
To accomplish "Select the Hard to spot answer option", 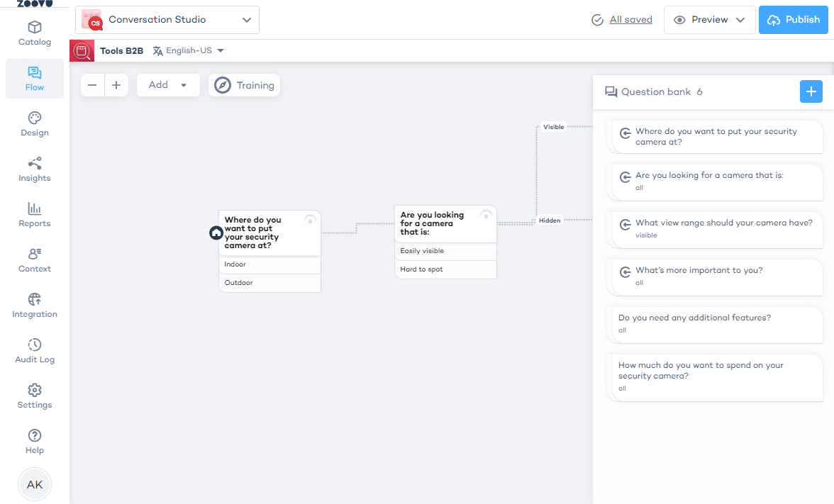I will coord(445,269).
